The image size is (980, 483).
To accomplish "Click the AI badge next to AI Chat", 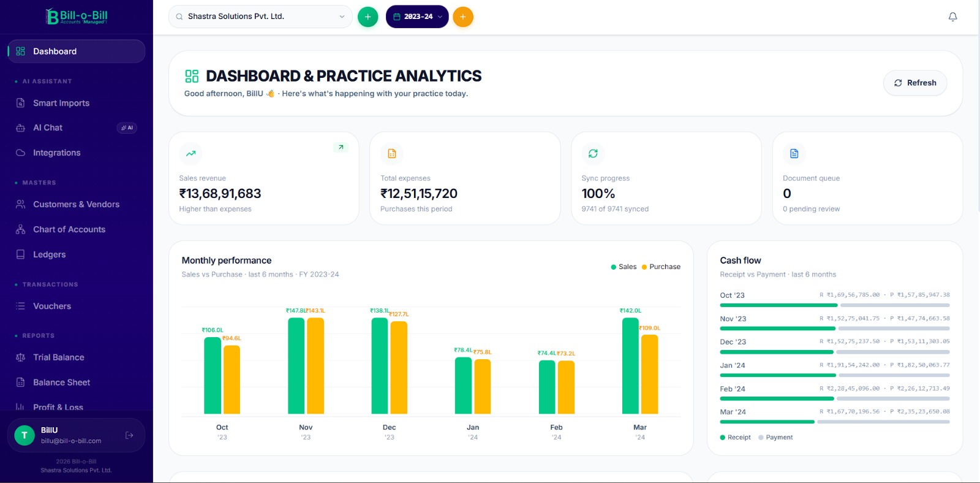I will pyautogui.click(x=127, y=127).
